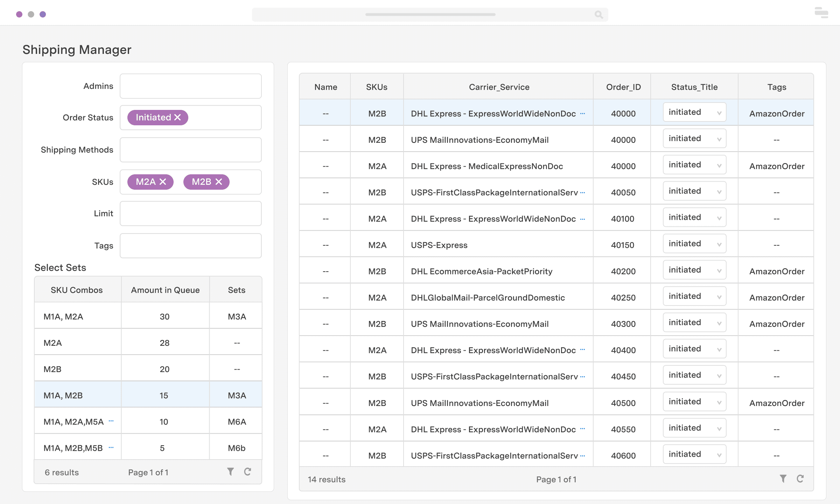Click the filter icon in Select Sets footer
840x504 pixels.
pos(230,472)
